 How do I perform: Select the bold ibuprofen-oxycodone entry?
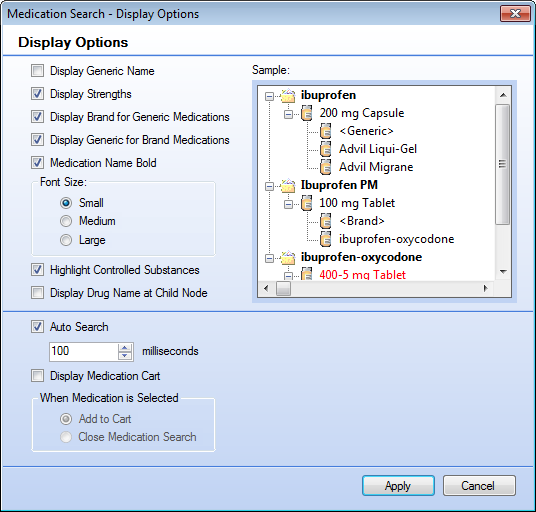(x=361, y=257)
